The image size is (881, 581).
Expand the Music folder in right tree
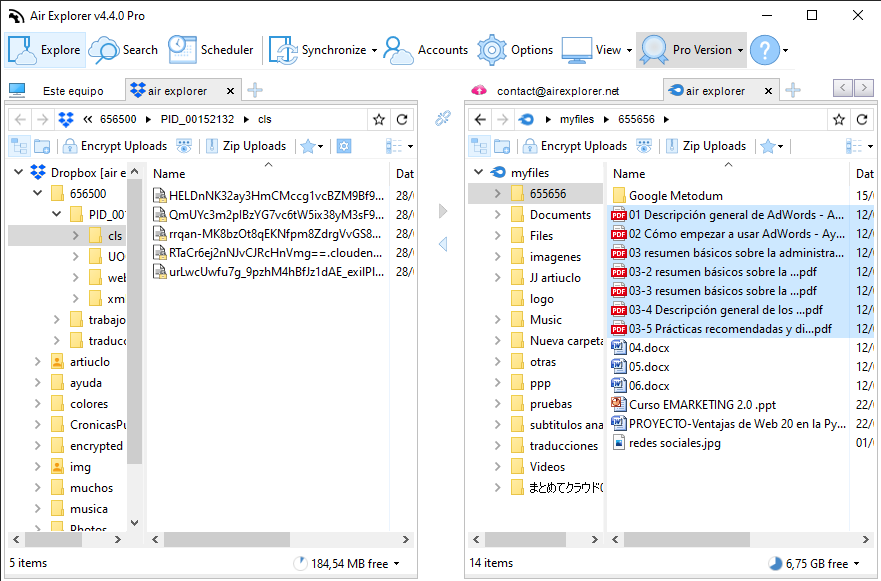[x=497, y=320]
